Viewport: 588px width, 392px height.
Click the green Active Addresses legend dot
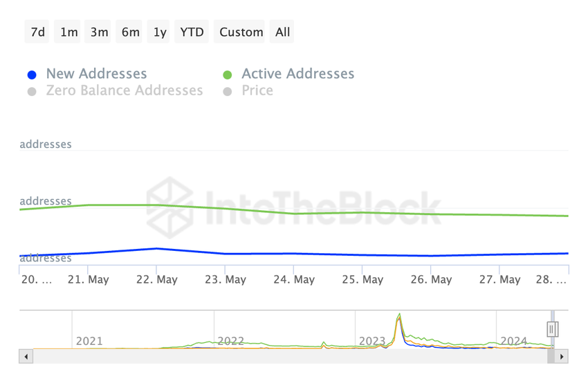(x=228, y=75)
